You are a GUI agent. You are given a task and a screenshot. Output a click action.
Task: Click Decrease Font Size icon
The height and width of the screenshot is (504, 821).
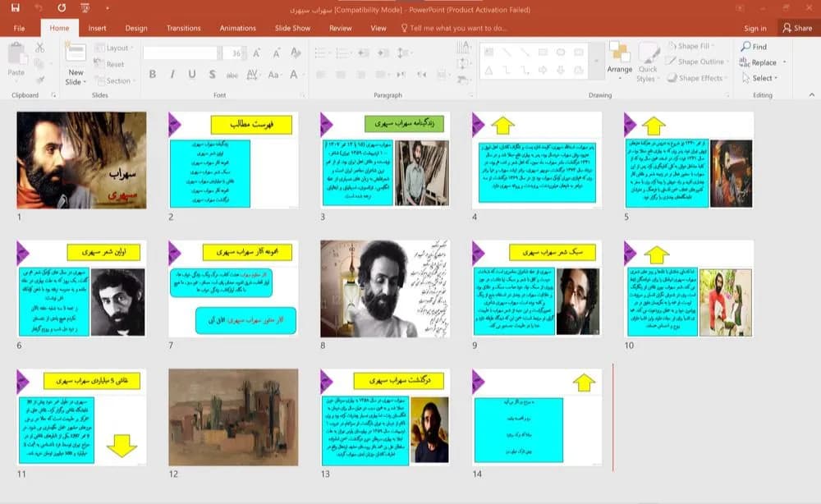(276, 53)
